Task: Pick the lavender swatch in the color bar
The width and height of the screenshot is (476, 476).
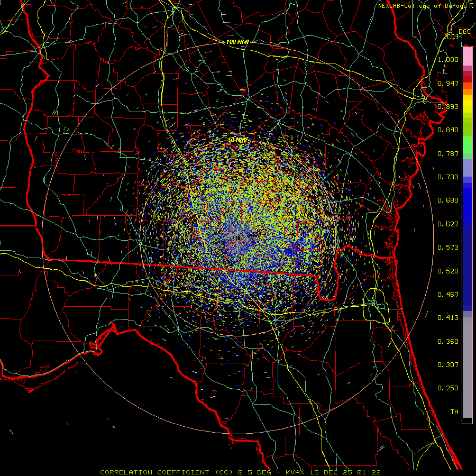Action: 467,168
